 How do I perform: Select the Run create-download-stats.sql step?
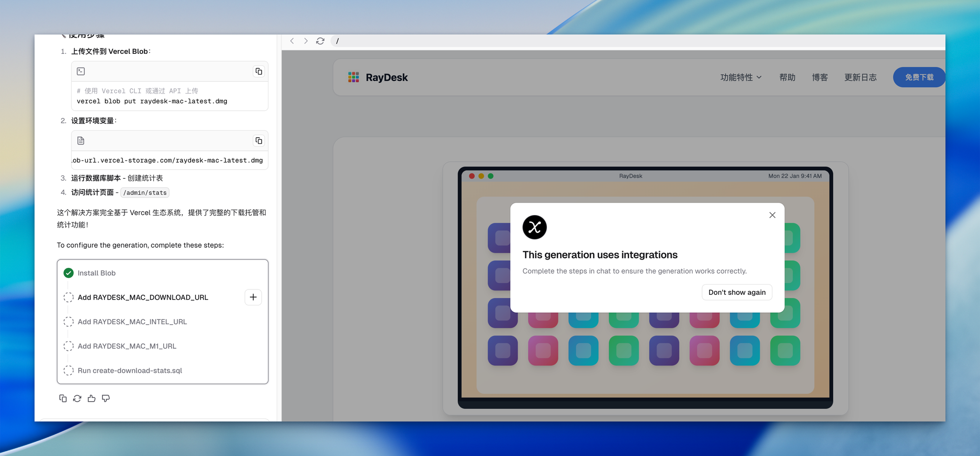130,371
